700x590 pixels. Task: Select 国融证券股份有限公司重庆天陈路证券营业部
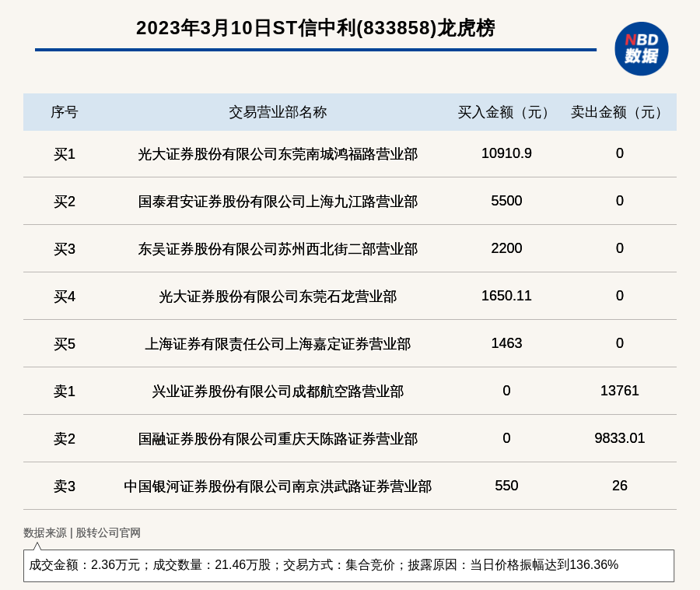pyautogui.click(x=278, y=438)
